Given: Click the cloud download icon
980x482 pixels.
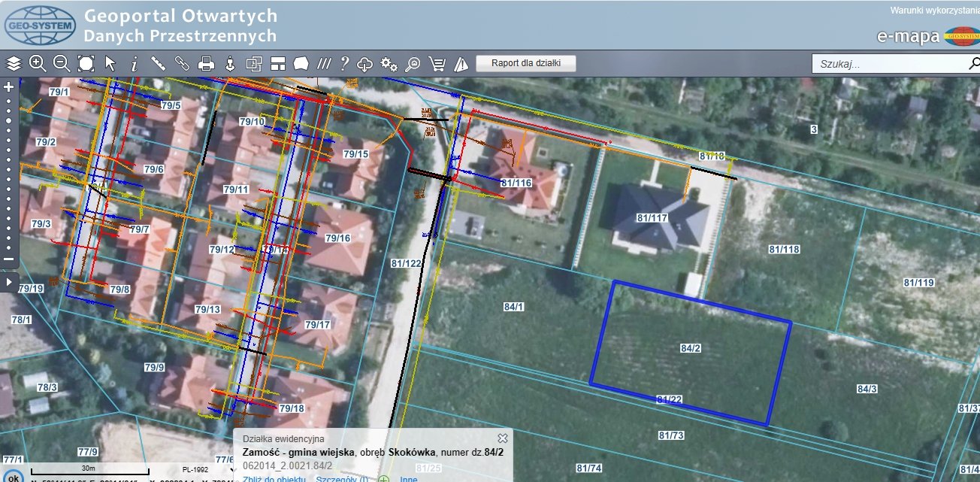Looking at the screenshot, I should pos(365,64).
